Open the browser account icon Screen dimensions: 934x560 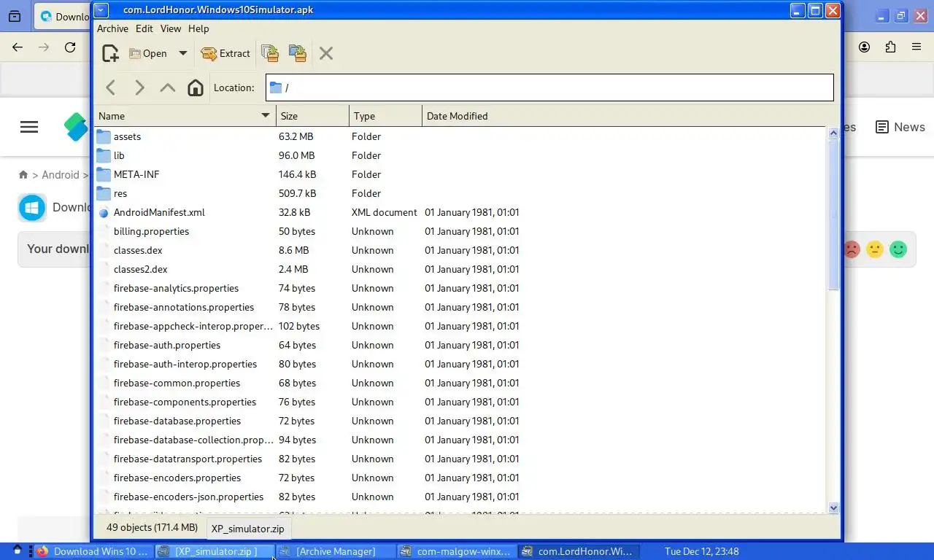[x=865, y=47]
